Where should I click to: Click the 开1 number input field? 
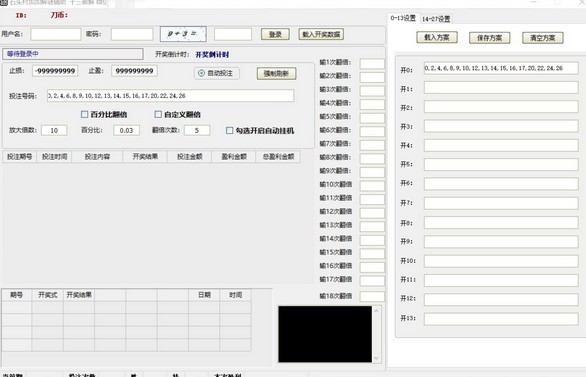coord(501,88)
